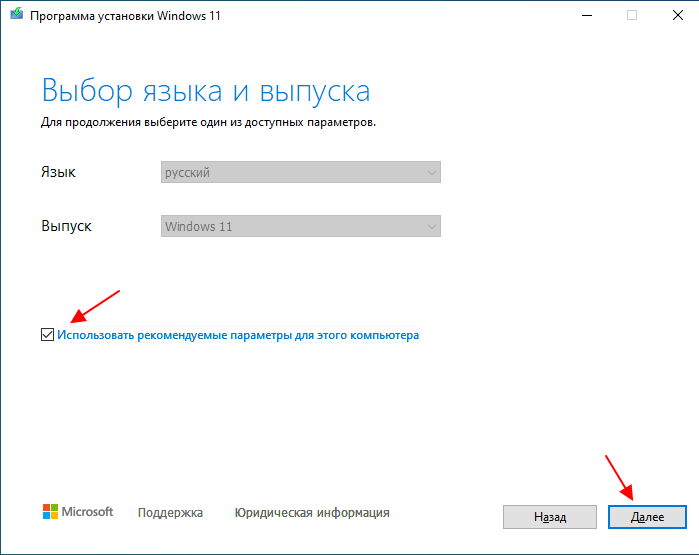Click the 'Использовать рекомендуемые параметры для этого компьютера' label
Screen dimensions: 699x555
tap(238, 335)
